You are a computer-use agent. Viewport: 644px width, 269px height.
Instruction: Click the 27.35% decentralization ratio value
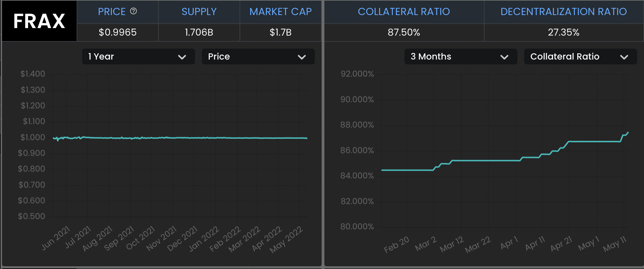564,33
